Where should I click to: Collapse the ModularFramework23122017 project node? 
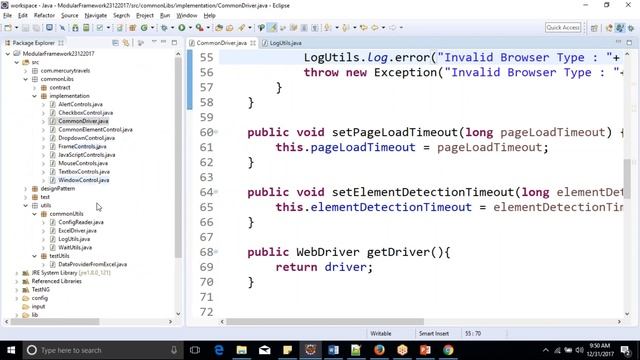8,53
